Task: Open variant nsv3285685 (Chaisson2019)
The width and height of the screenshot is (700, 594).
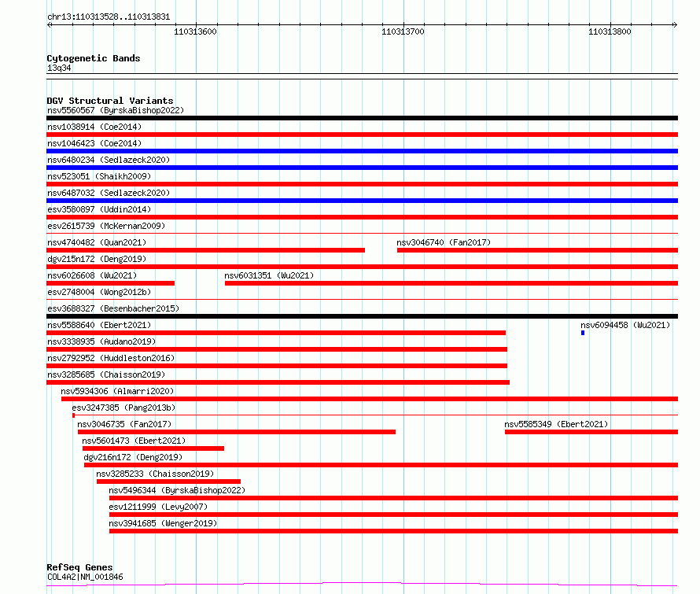Action: tap(106, 374)
